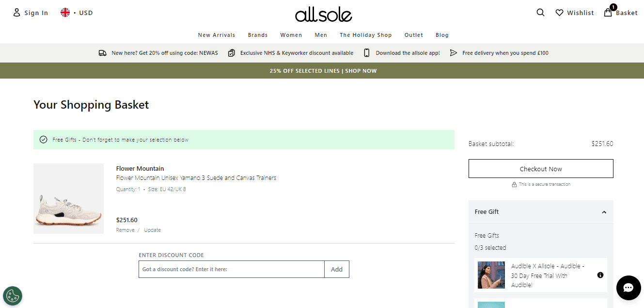
Task: Open the Brands menu
Action: click(258, 35)
